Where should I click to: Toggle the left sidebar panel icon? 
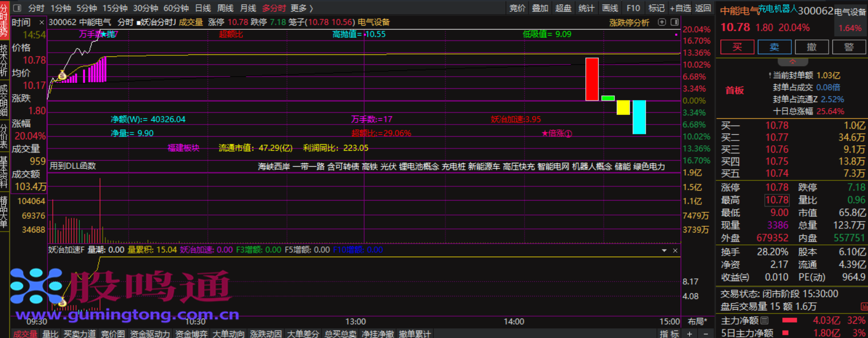point(16,8)
